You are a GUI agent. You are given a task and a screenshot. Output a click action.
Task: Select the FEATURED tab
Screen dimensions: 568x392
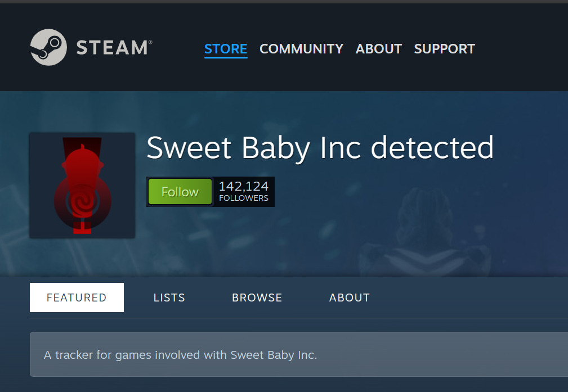(77, 298)
